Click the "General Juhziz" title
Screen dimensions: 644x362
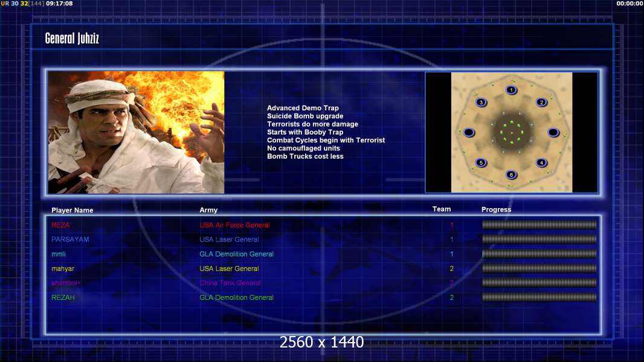click(72, 39)
